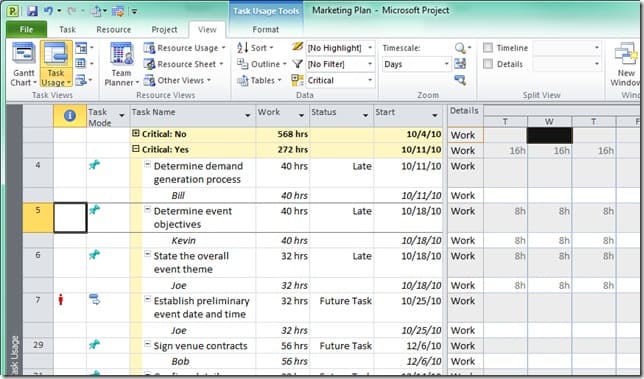The width and height of the screenshot is (644, 379).
Task: Click the auto-scheduled mode icon for row 7
Action: pyautogui.click(x=94, y=300)
